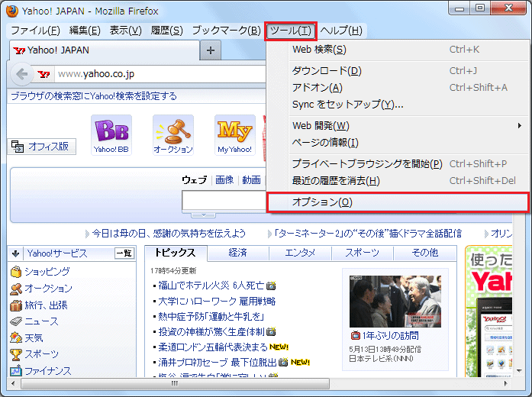Open the オークション gavel icon
The width and height of the screenshot is (532, 397).
pos(173,134)
